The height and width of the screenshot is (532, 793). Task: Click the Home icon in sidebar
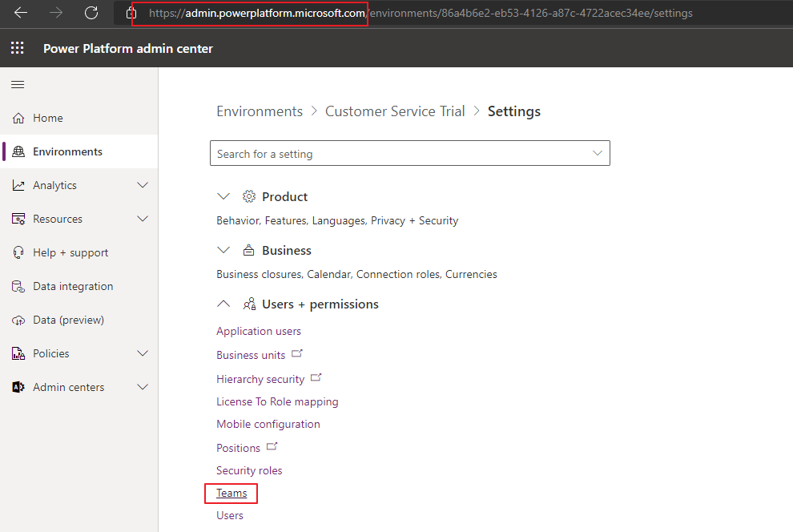click(18, 118)
